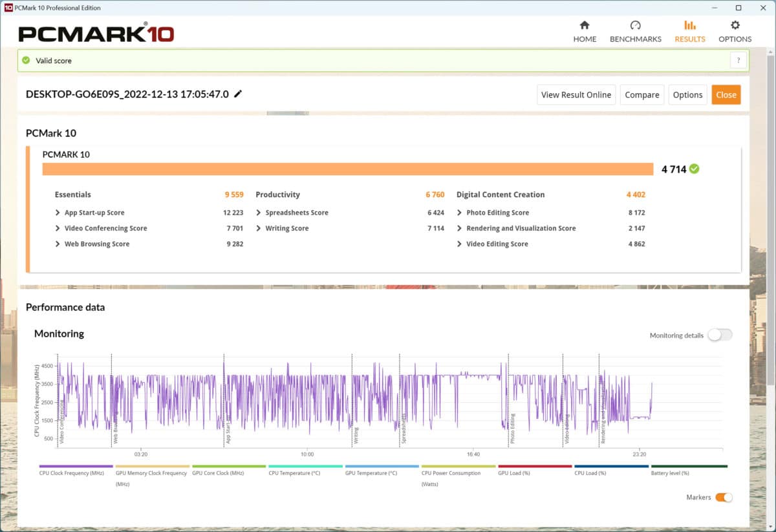Click the green valid score checkmark icon

[x=26, y=60]
